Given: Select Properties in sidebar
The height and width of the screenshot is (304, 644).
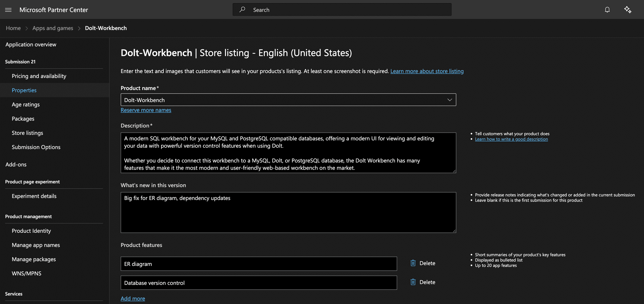Looking at the screenshot, I should tap(24, 90).
